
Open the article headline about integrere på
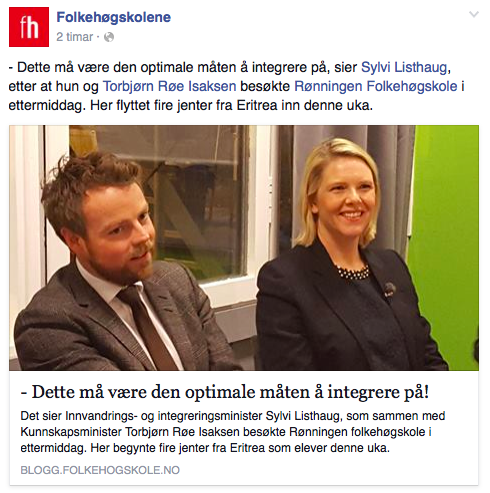(x=225, y=392)
